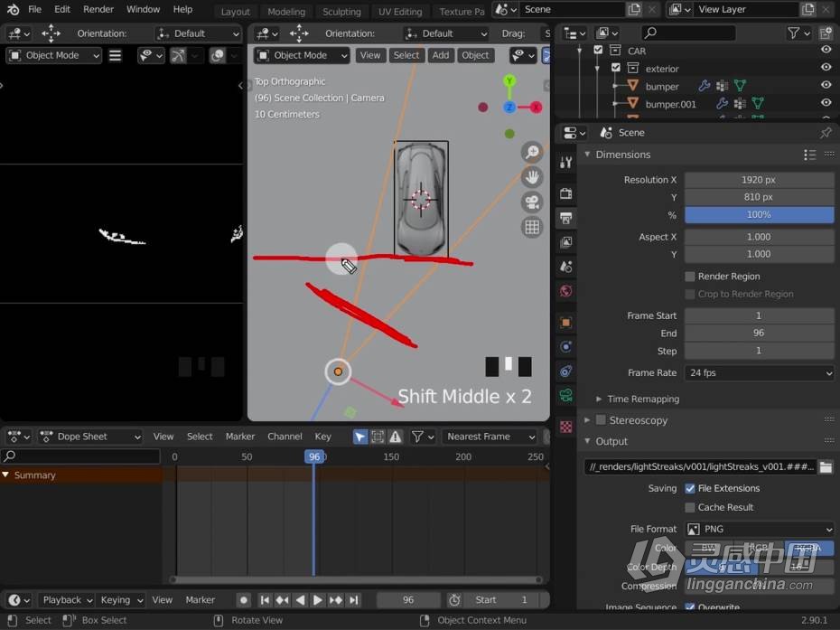
Task: Switch orthographic/perspective with the grid icon
Action: click(x=532, y=228)
